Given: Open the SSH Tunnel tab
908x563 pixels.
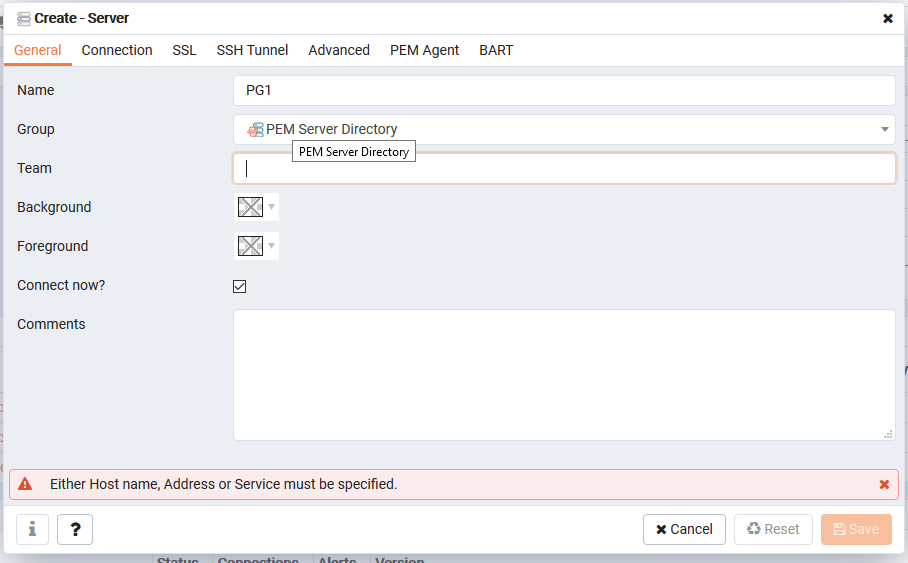Looking at the screenshot, I should pyautogui.click(x=252, y=50).
